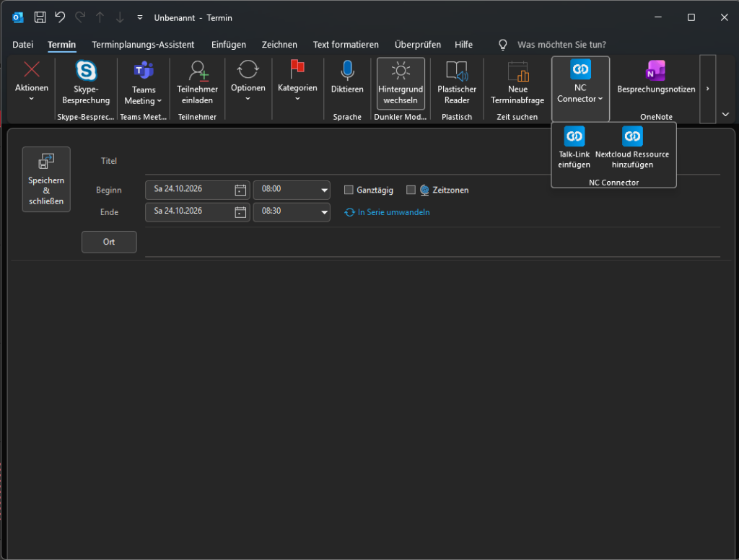
Task: Toggle Hintergrund wechseln dark mode
Action: [x=401, y=84]
